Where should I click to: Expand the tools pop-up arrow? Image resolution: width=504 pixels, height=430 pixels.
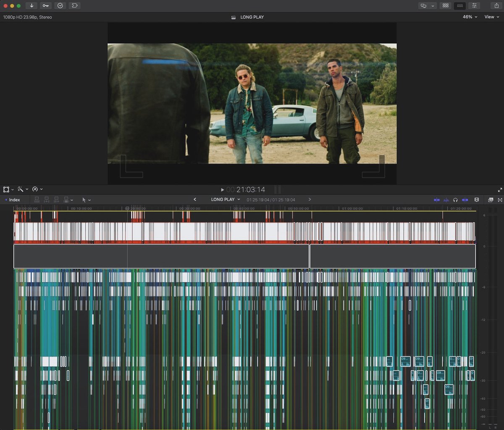tap(89, 200)
